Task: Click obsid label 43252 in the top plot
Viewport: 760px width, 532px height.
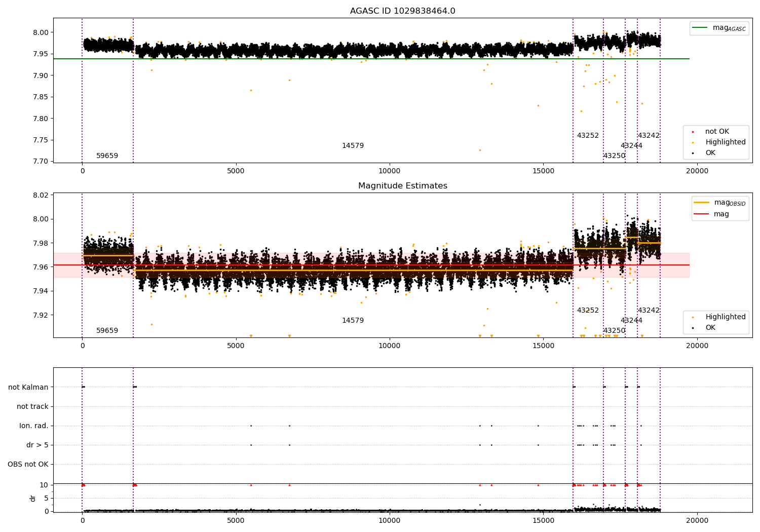Action: click(588, 136)
